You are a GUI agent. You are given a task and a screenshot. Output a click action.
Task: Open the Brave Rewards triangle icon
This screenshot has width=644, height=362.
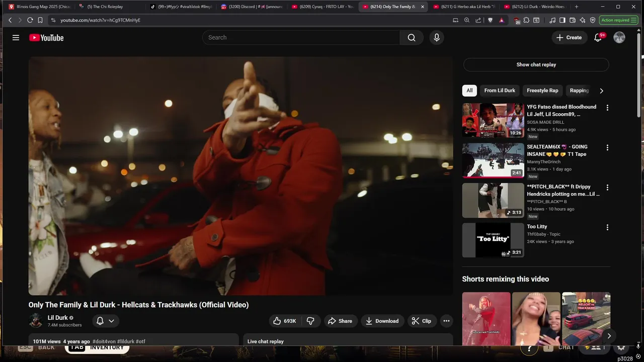coord(502,20)
